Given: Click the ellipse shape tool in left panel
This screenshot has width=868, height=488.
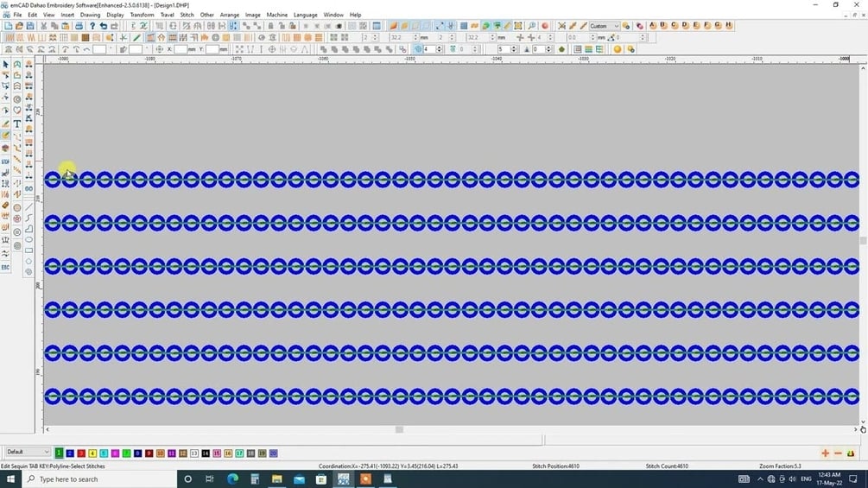Looking at the screenshot, I should point(29,239).
